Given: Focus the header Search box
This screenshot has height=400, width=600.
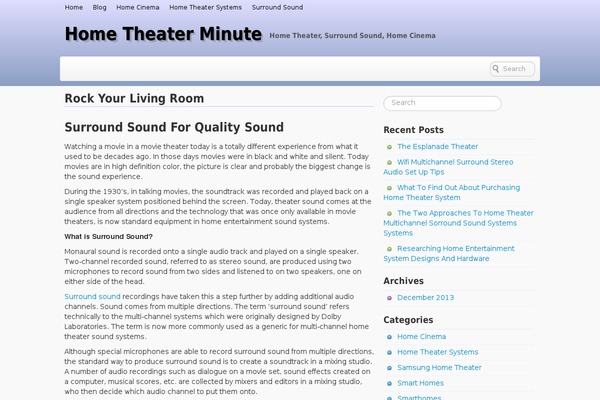Looking at the screenshot, I should (512, 69).
